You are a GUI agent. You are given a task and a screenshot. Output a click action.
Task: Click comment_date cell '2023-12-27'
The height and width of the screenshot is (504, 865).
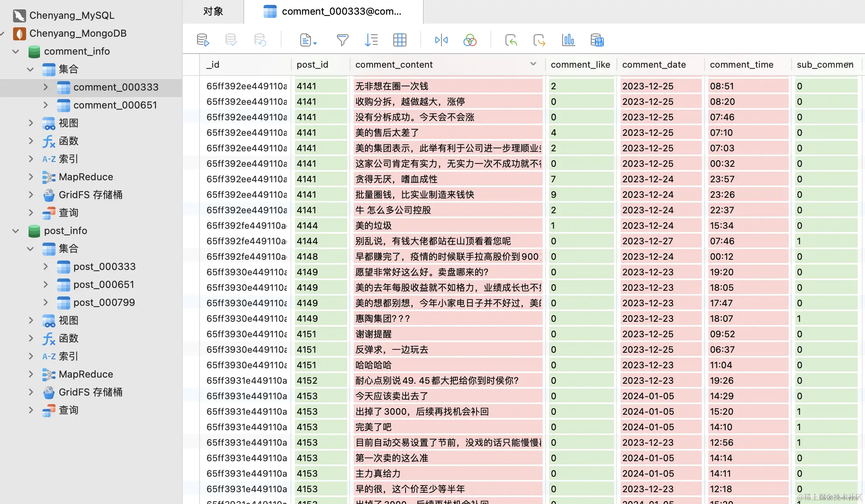pyautogui.click(x=661, y=241)
